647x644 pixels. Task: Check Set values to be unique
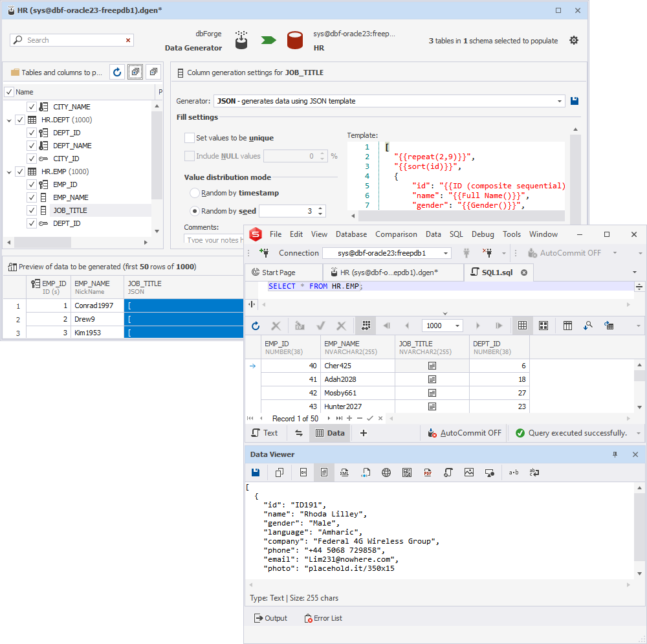pos(190,138)
